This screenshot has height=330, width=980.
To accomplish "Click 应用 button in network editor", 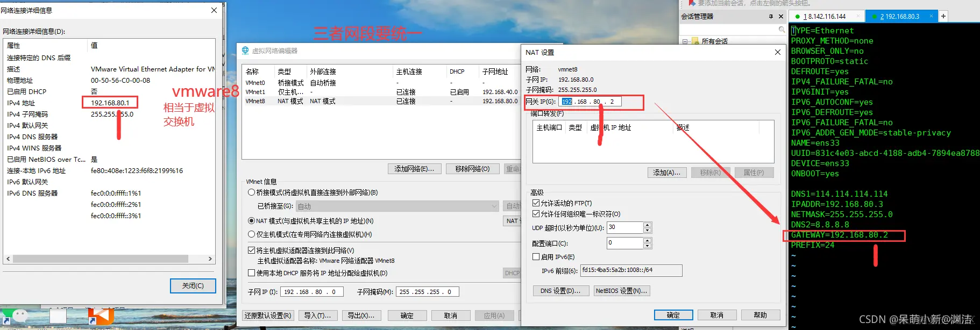I will [x=494, y=315].
